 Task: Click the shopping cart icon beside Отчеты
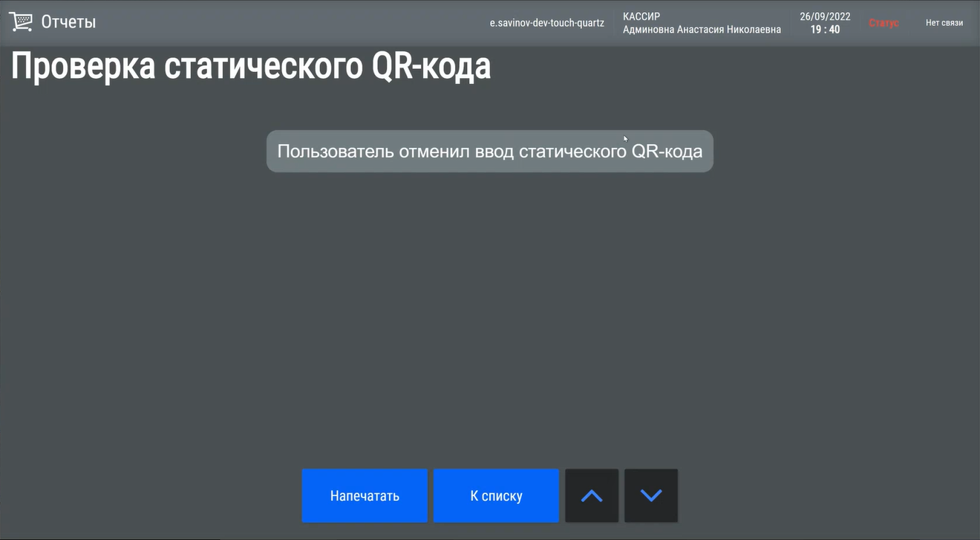pos(21,22)
